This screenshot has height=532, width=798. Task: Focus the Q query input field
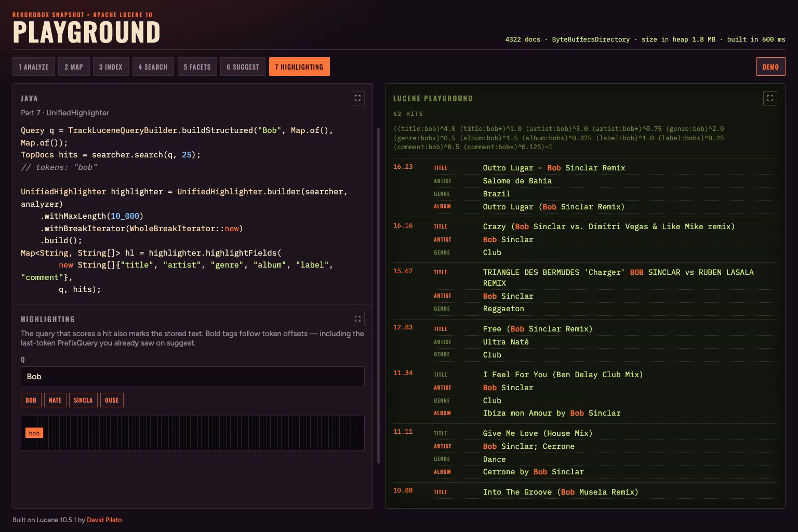point(193,377)
